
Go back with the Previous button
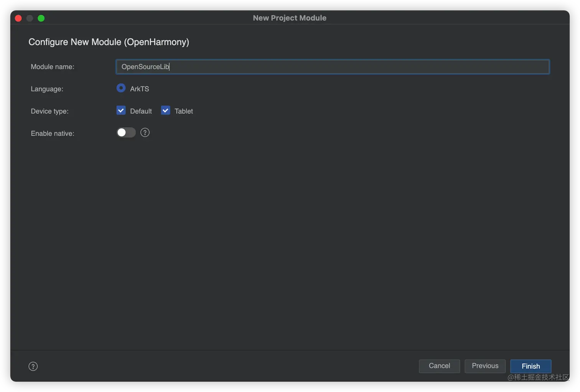(x=485, y=366)
